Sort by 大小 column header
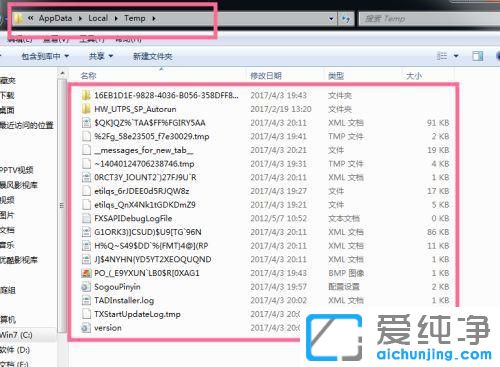 pyautogui.click(x=414, y=76)
